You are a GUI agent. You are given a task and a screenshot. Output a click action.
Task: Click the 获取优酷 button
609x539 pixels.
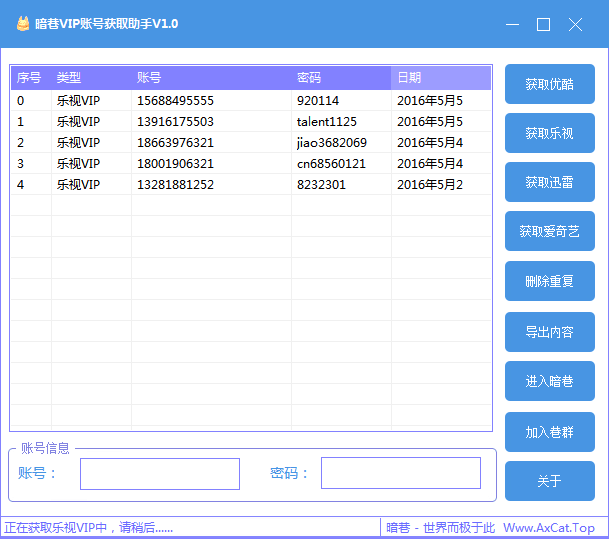549,84
